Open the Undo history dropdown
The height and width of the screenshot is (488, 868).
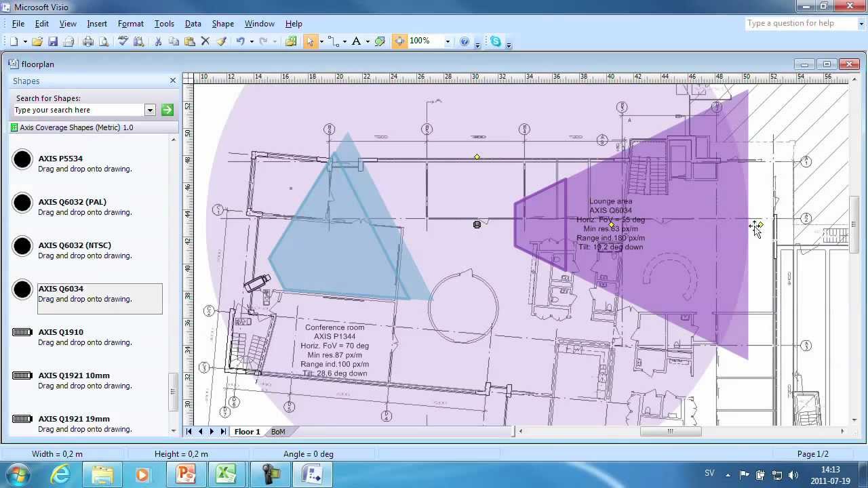tap(251, 41)
